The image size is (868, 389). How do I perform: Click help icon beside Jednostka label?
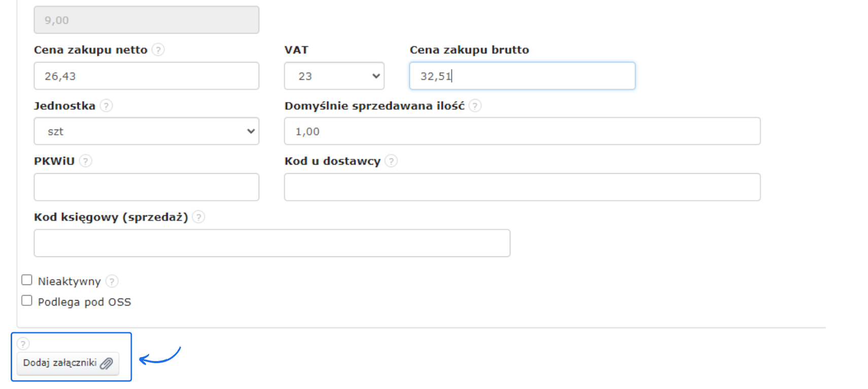click(106, 106)
